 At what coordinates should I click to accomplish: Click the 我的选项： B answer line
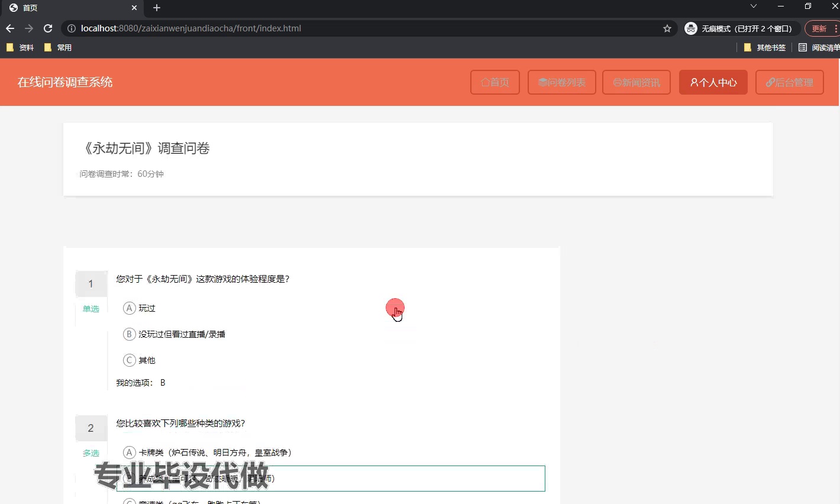point(141,383)
